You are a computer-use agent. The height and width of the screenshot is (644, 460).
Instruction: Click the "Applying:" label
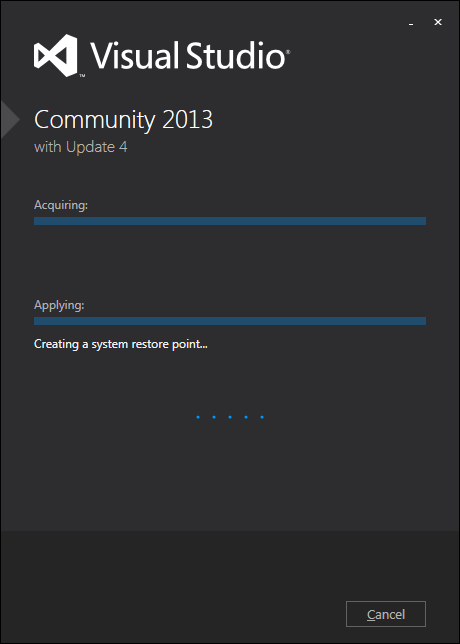point(59,305)
